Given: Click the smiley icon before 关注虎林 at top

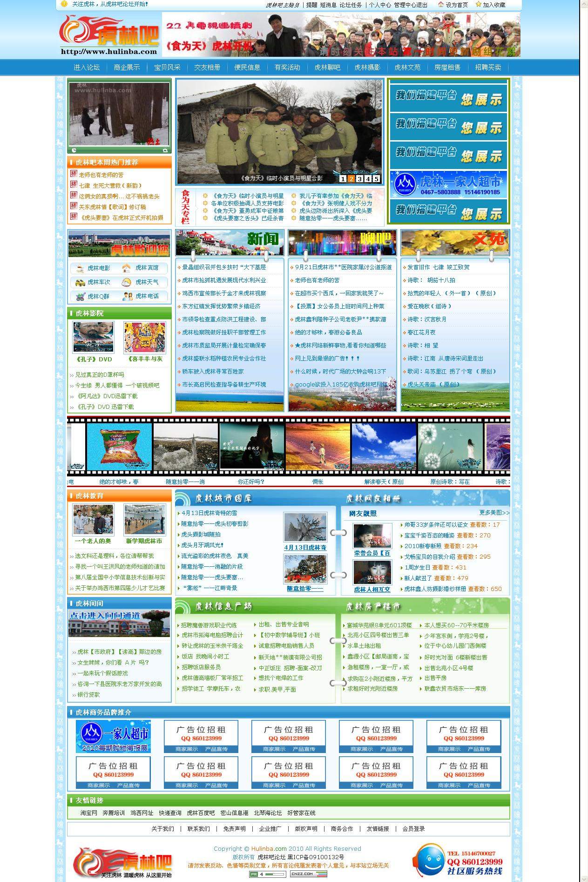Looking at the screenshot, I should (x=64, y=4).
